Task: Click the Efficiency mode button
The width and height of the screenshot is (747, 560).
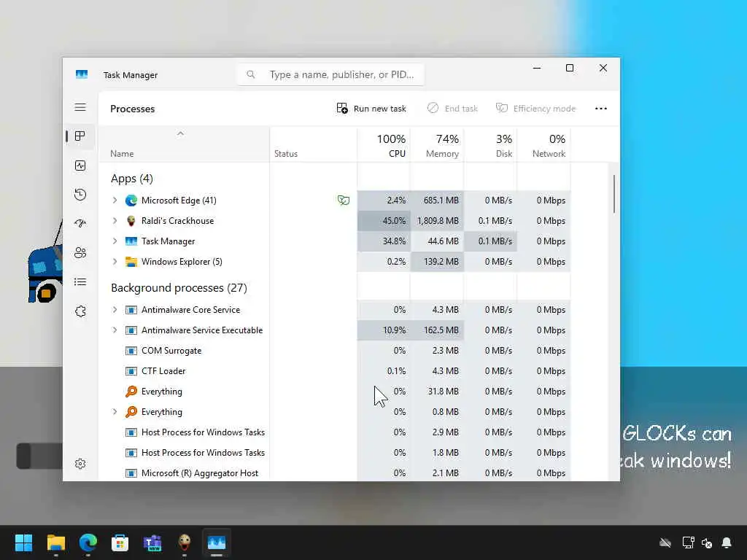Action: click(x=536, y=109)
